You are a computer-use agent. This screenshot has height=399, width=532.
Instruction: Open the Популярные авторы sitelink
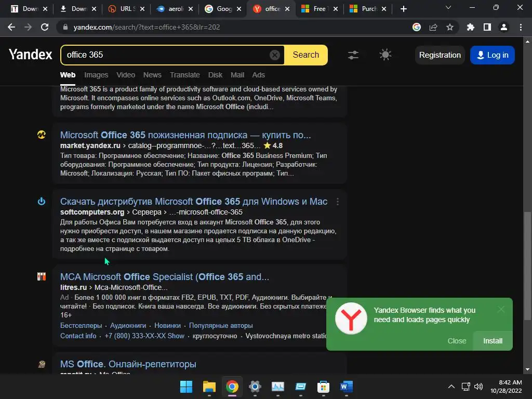(x=220, y=325)
